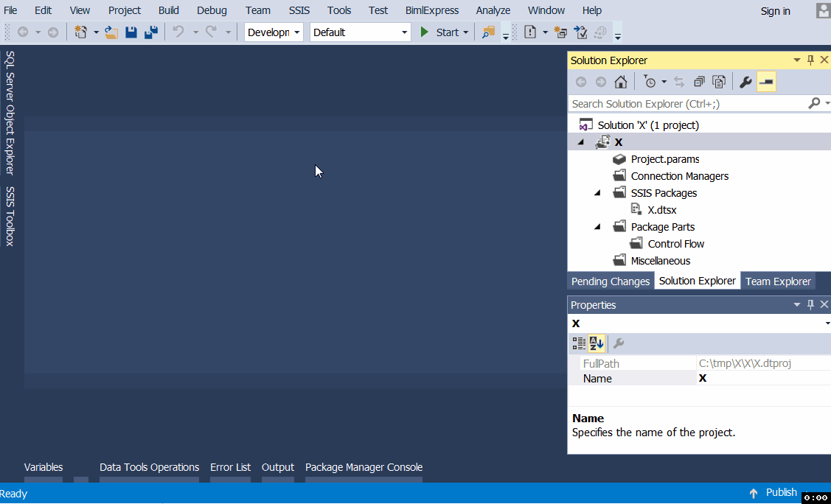Viewport: 831px width, 504px height.
Task: Click the Publish button in the status bar
Action: [781, 492]
